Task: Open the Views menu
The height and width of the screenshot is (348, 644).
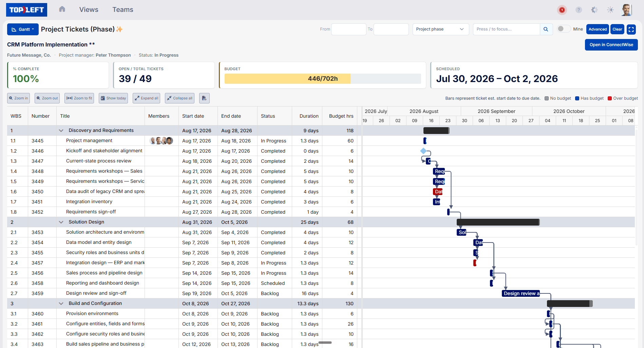Action: (89, 9)
